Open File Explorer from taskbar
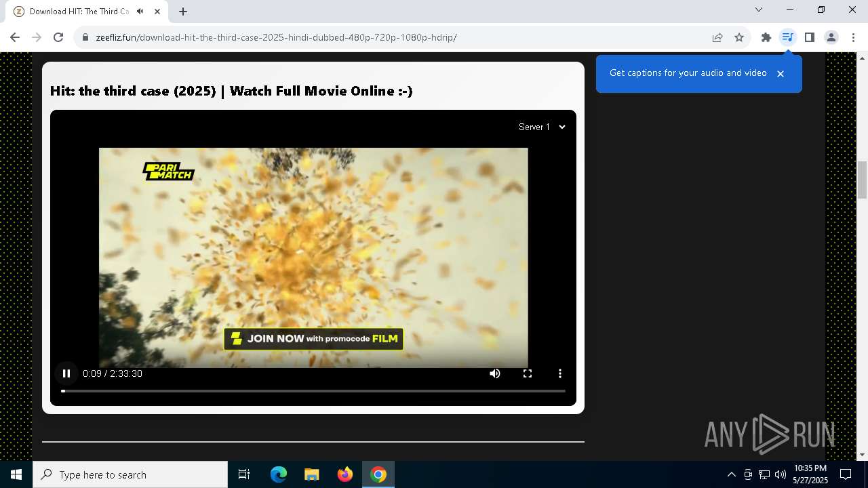 tap(311, 474)
